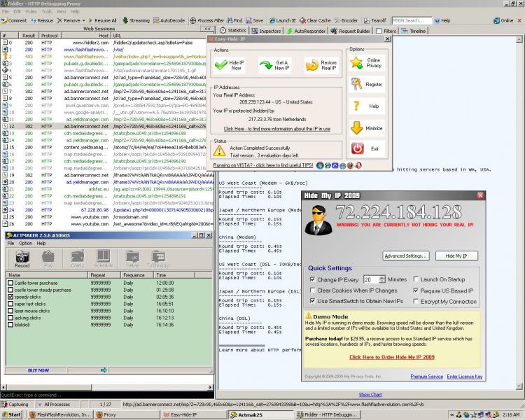This screenshot has width=525, height=420.
Task: Open Help in Easy-Hide-IP options
Action: point(366,106)
